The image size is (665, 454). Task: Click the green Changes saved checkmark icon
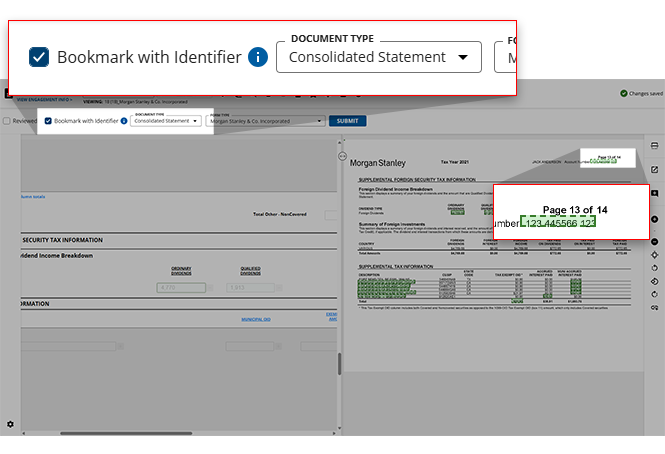click(x=623, y=93)
